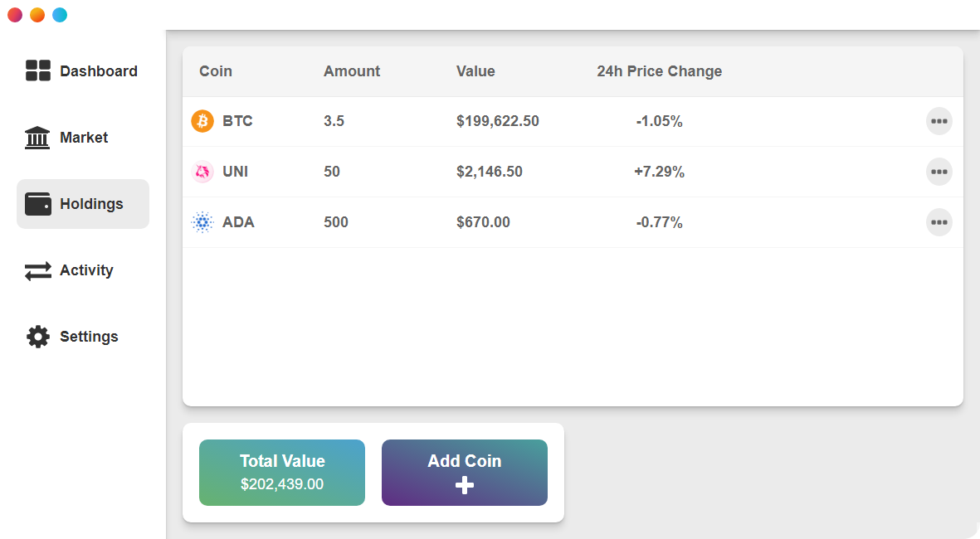Viewport: 980px width, 539px height.
Task: Open the BTC row options menu
Action: click(939, 121)
